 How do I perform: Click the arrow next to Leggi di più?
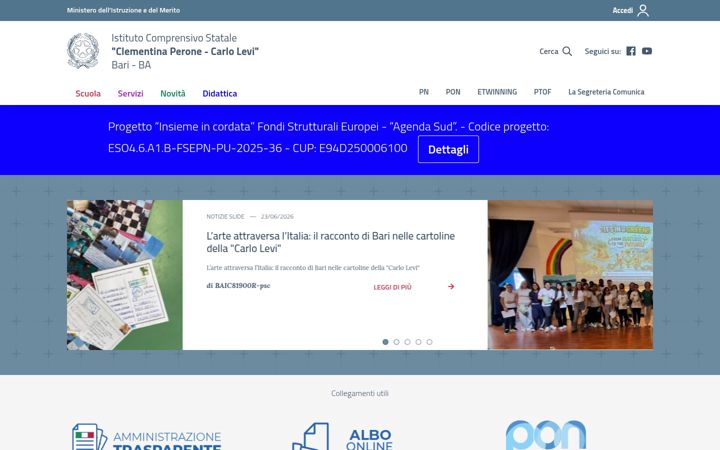(x=451, y=287)
